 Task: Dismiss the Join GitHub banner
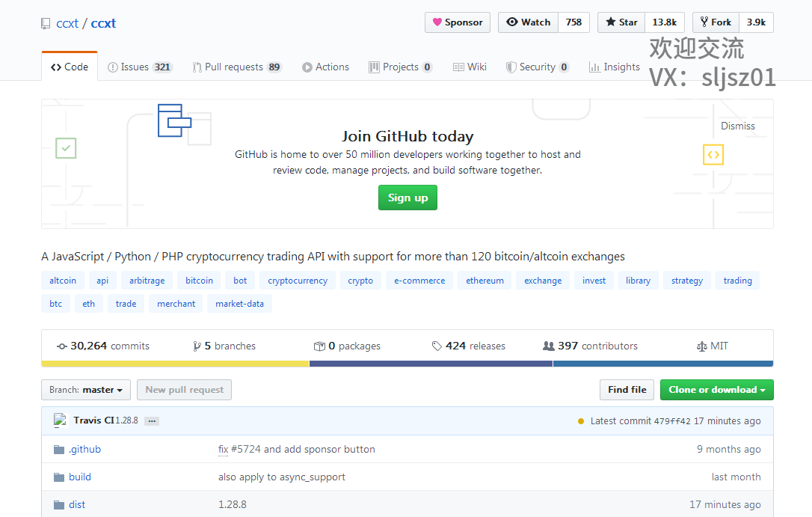pyautogui.click(x=737, y=126)
